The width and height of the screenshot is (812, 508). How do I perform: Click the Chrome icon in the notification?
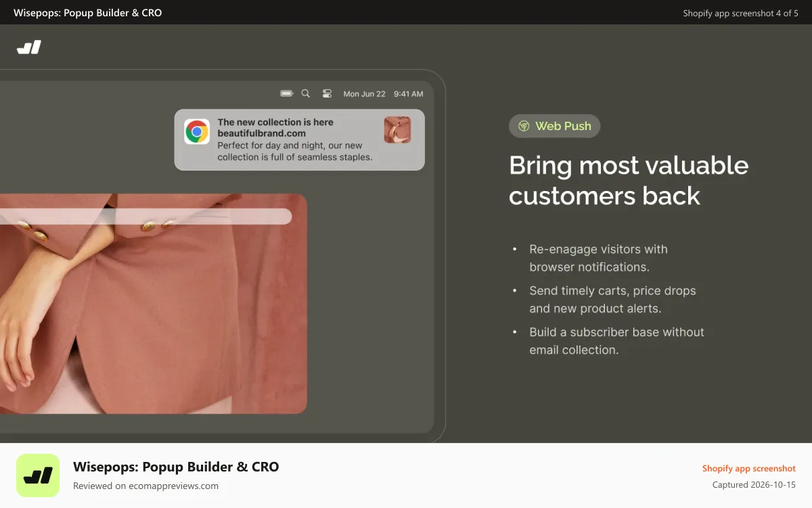[197, 132]
